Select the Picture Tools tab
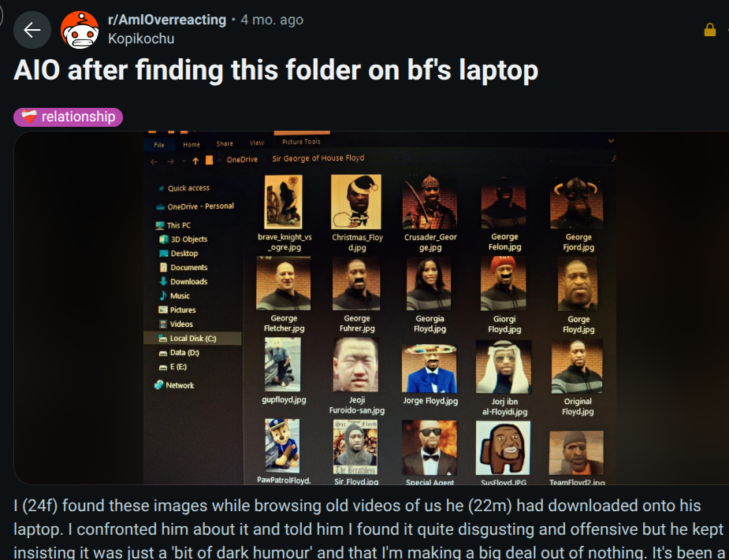This screenshot has height=560, width=729. [x=301, y=141]
